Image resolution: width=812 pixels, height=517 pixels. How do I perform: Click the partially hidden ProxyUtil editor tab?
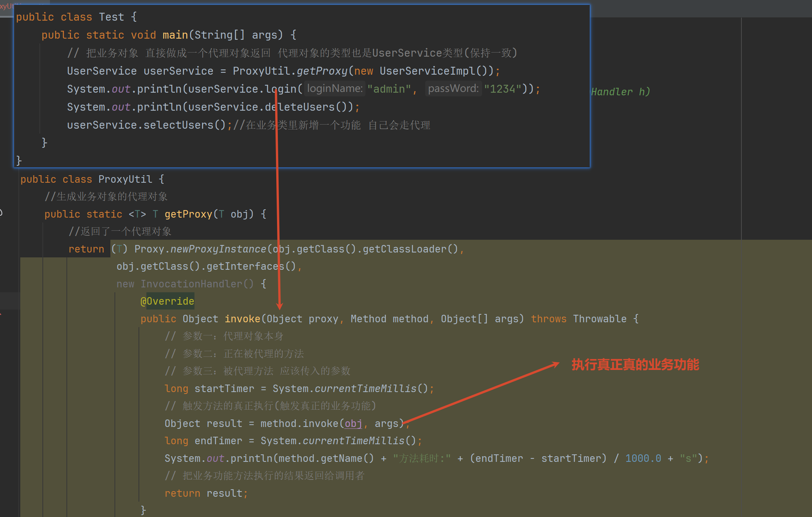6,6
